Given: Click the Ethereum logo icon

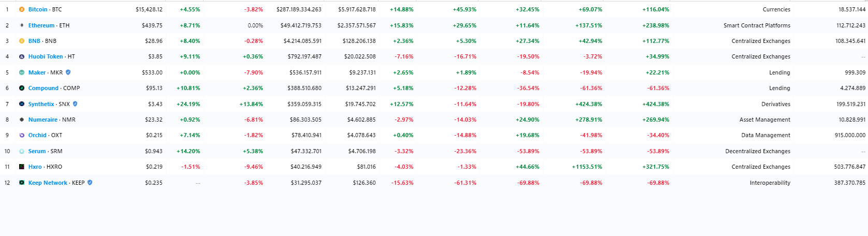Looking at the screenshot, I should click(x=22, y=25).
